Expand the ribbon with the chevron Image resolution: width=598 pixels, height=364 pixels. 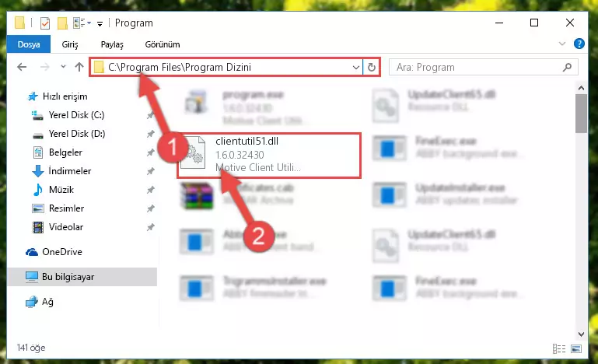point(561,44)
